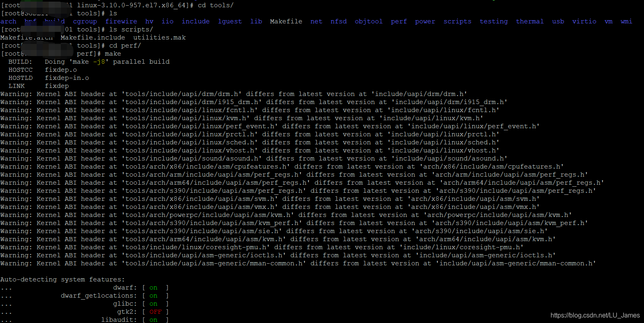Select the 'wmi' directory name

[x=627, y=21]
